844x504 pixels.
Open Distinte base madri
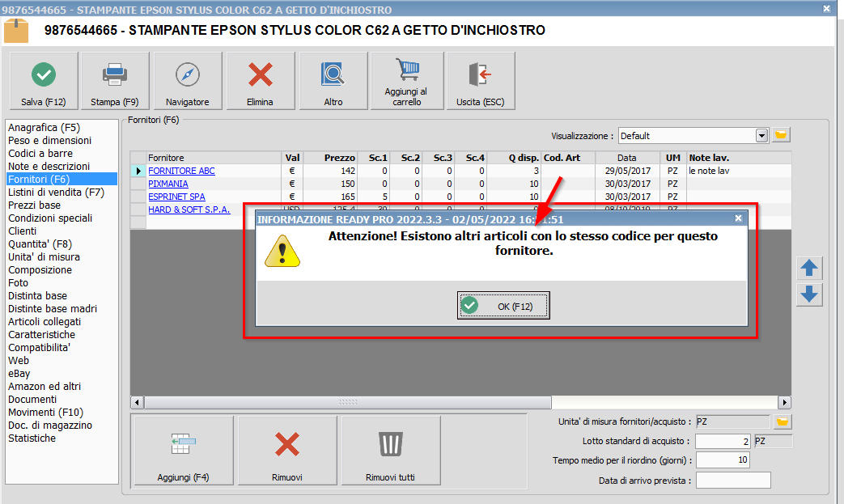point(53,308)
